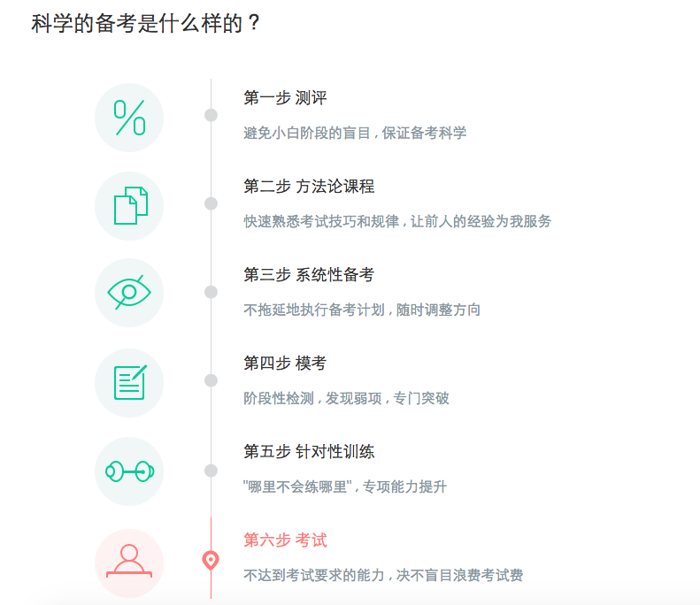Click the description 阶段性检测,发现弱项,专门突破

(346, 398)
